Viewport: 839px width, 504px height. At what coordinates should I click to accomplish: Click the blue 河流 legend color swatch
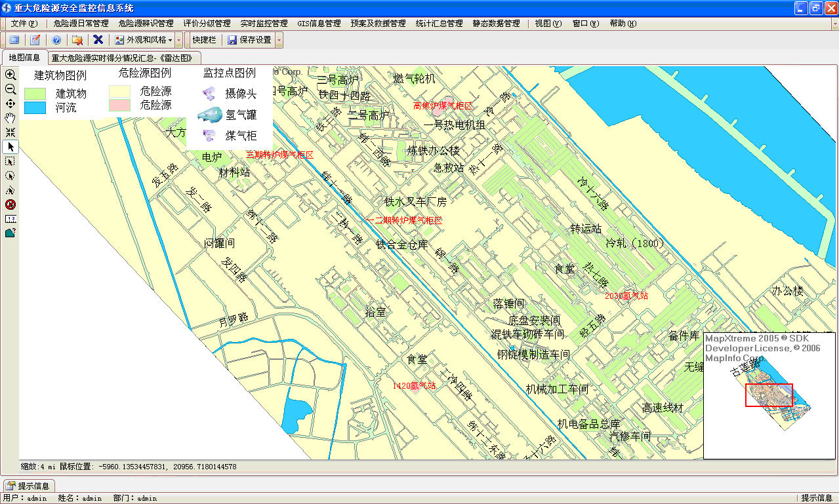pos(35,107)
